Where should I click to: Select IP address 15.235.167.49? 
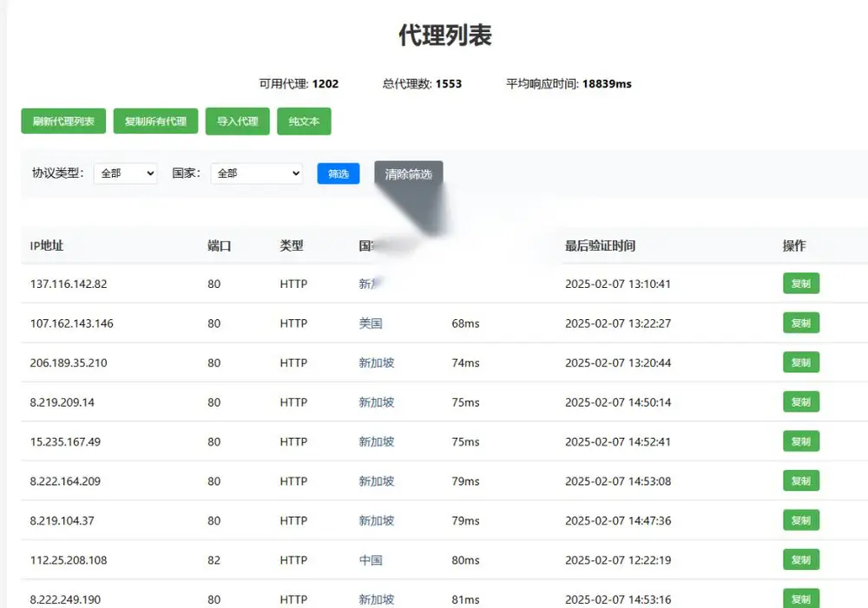[65, 441]
